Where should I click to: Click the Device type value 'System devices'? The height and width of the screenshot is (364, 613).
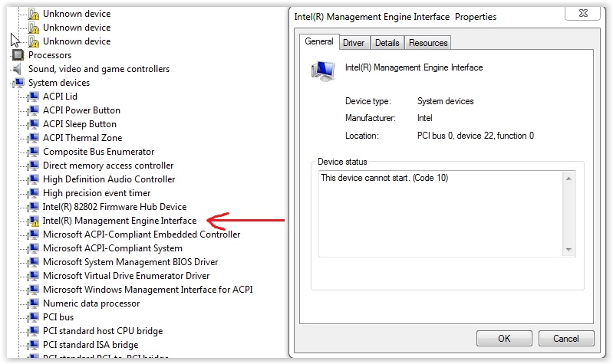[445, 101]
